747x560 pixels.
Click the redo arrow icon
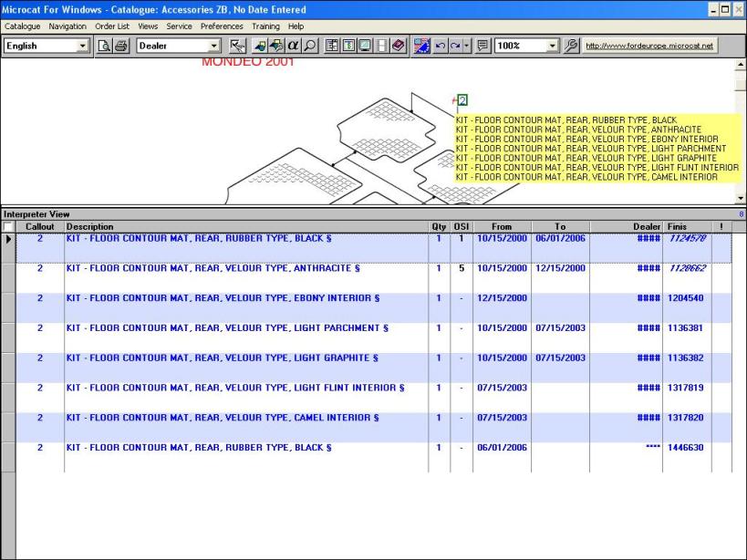pyautogui.click(x=455, y=46)
